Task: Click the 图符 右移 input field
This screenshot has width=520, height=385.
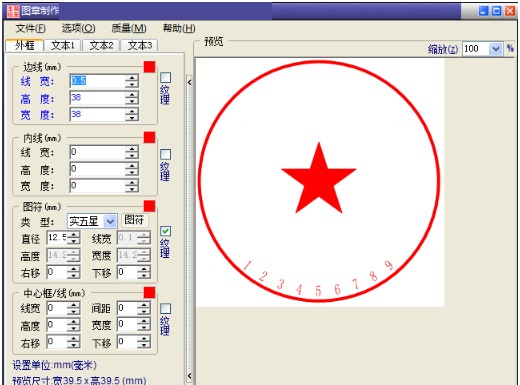Action: click(x=57, y=272)
